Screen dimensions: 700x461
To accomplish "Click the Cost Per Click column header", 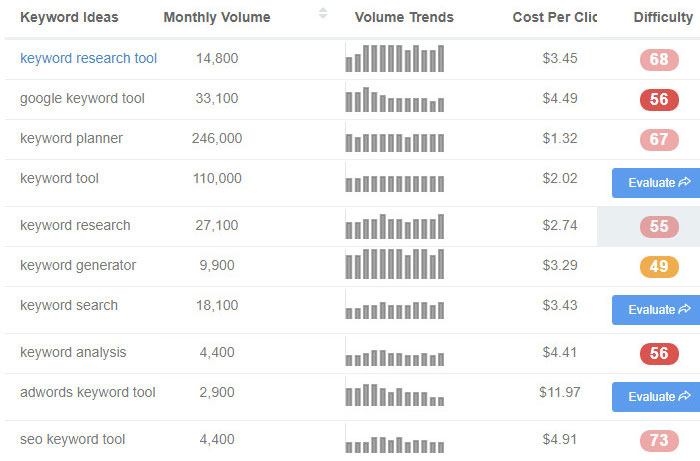I will [554, 18].
